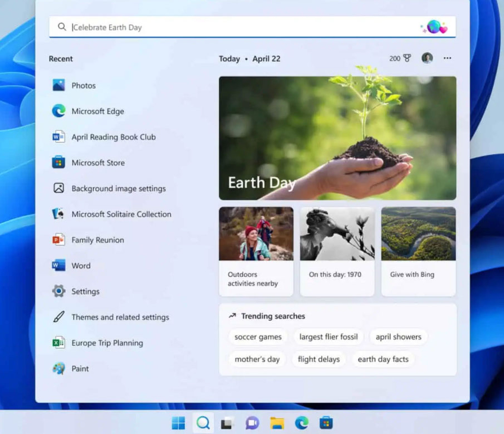504x434 pixels.
Task: Open Microsoft Edge from Recent list icon
Action: click(x=59, y=111)
